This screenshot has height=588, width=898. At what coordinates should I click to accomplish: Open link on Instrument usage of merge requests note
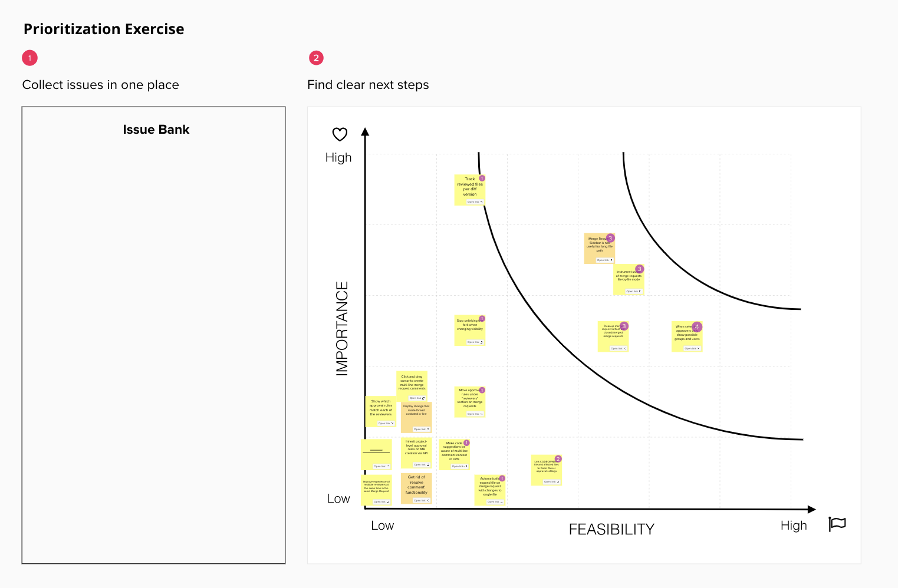633,291
